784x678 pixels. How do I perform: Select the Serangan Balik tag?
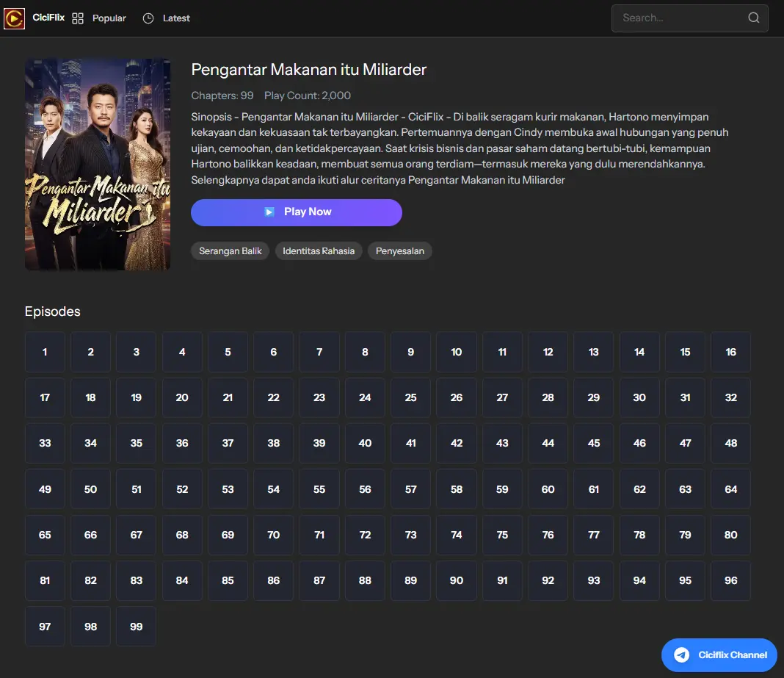click(231, 251)
